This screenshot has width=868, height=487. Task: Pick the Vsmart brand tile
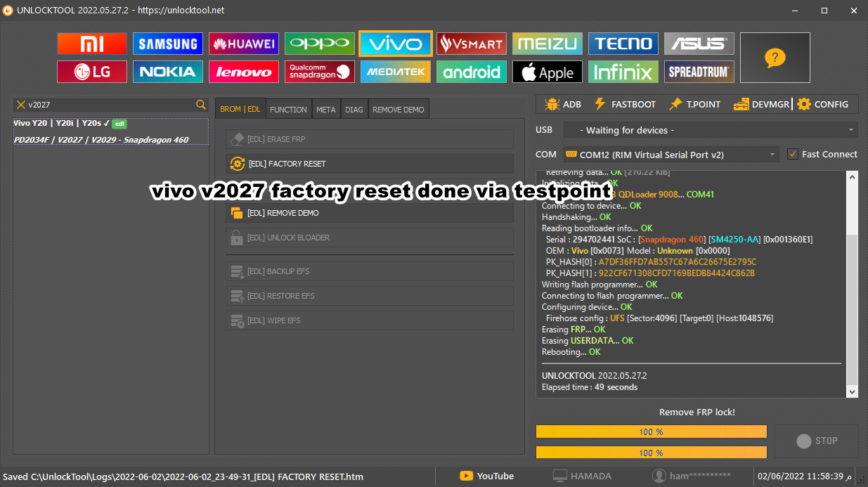click(x=472, y=44)
